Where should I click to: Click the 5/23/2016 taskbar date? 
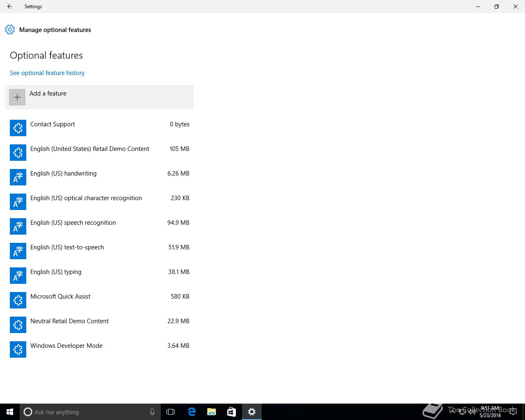click(490, 415)
